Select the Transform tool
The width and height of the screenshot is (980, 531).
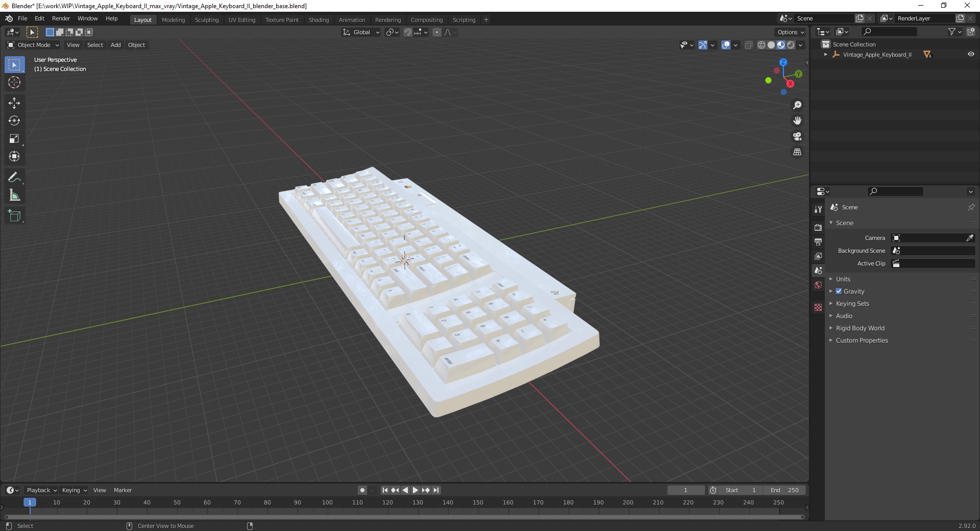pyautogui.click(x=14, y=156)
